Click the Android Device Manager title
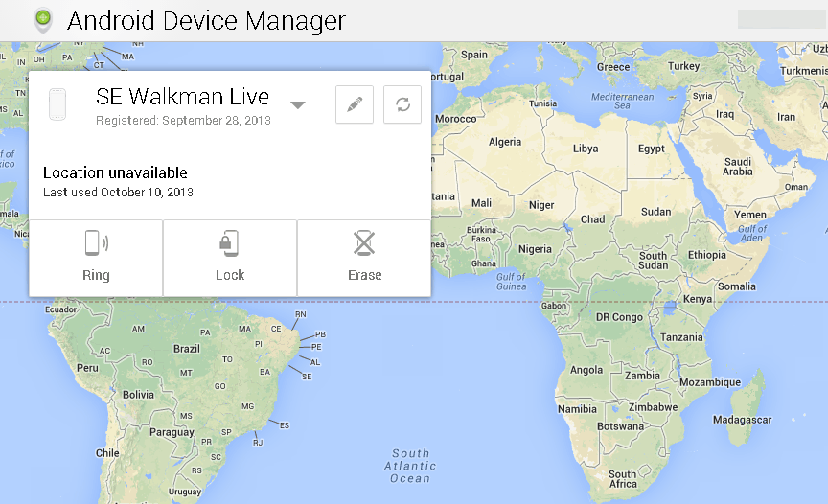 click(206, 20)
